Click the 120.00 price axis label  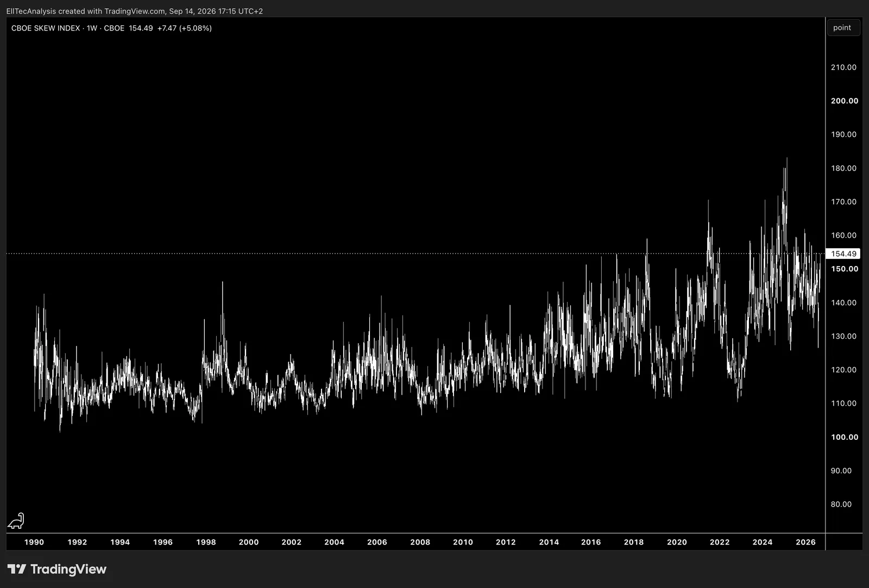tap(843, 370)
